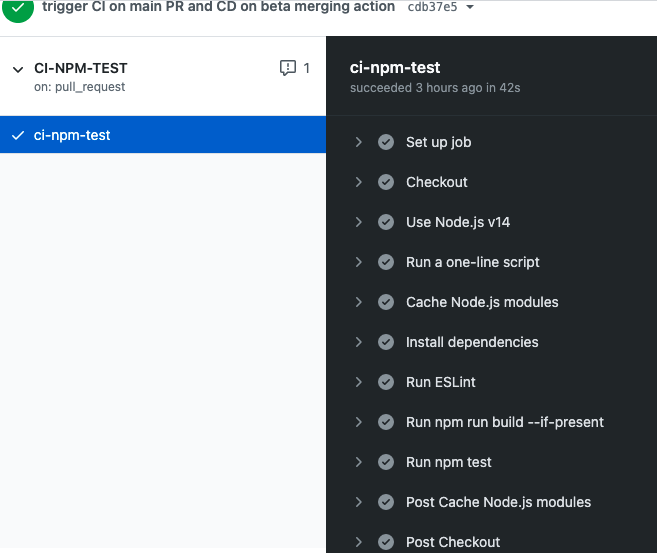Screen dimensions: 657x553
Task: Click the green success checkmark at top
Action: pos(18,9)
